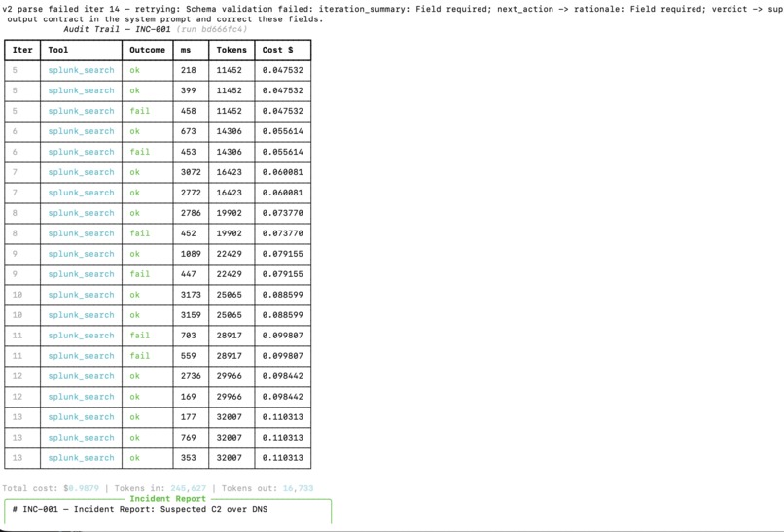This screenshot has height=532, width=784.
Task: Click the total cost value "$0.9879"
Action: pyautogui.click(x=81, y=488)
